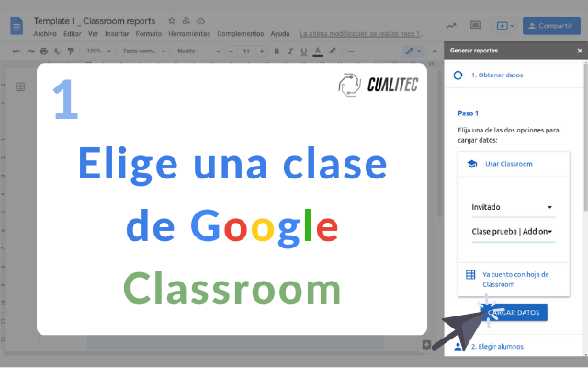Viewport: 588px width, 368px height.
Task: Click the print icon
Action: pos(44,52)
